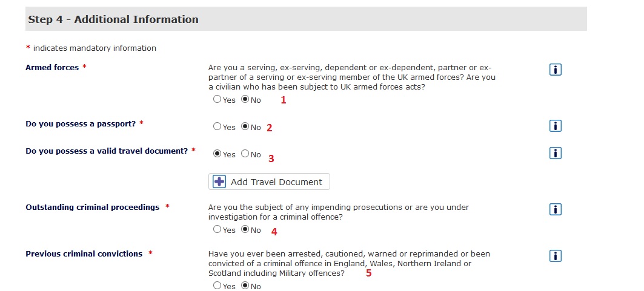Pick No for outstanding criminal proceedings
The image size is (644, 291).
[245, 230]
